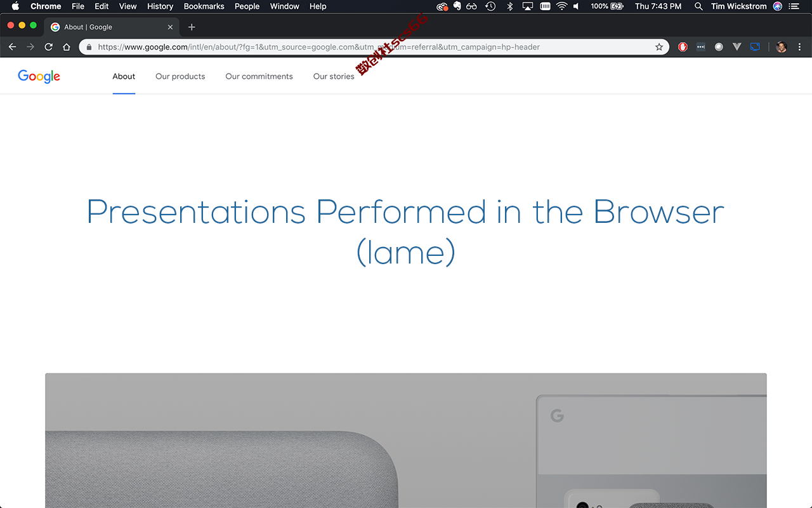Open the History menu
The image size is (812, 508).
point(160,6)
